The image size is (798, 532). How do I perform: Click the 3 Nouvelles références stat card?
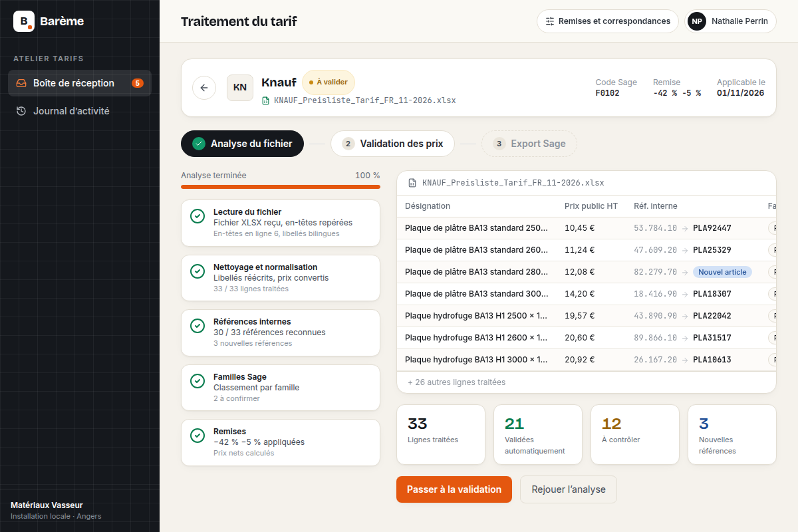click(x=732, y=434)
